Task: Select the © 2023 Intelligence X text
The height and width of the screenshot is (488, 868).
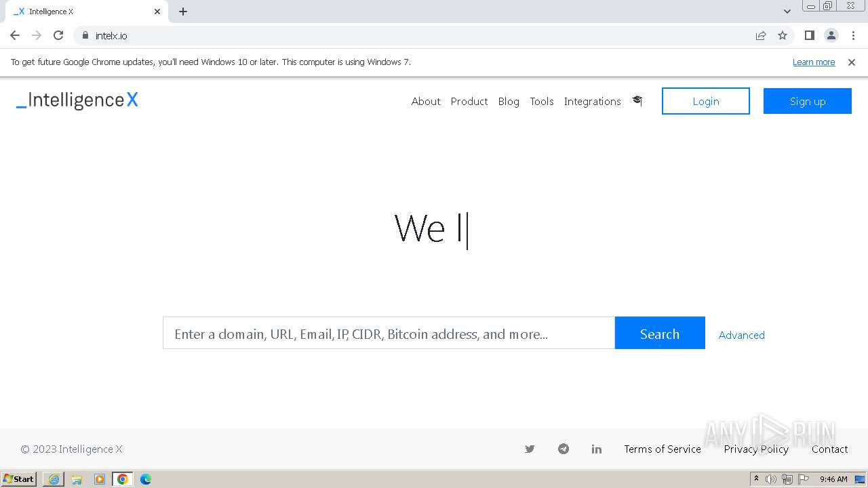Action: point(71,449)
